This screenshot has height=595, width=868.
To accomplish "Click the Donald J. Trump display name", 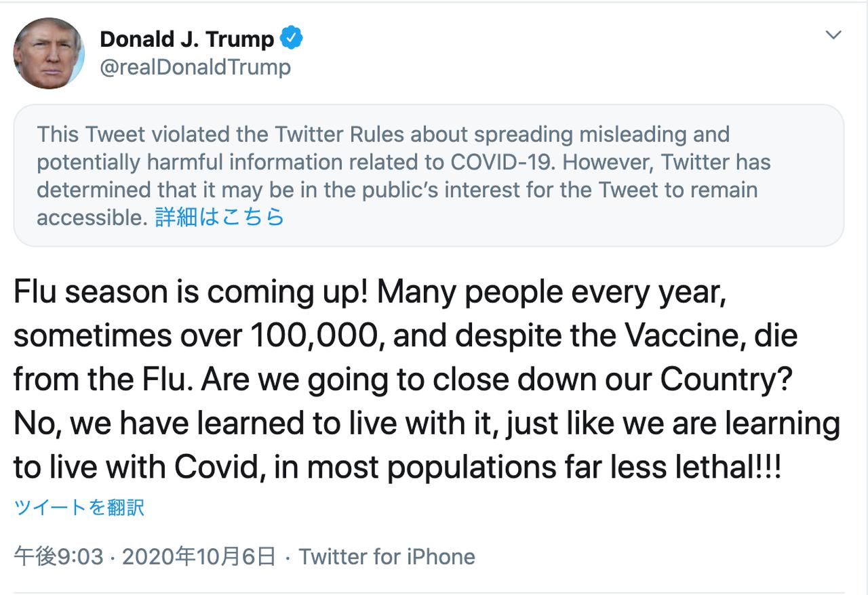I will pyautogui.click(x=186, y=39).
